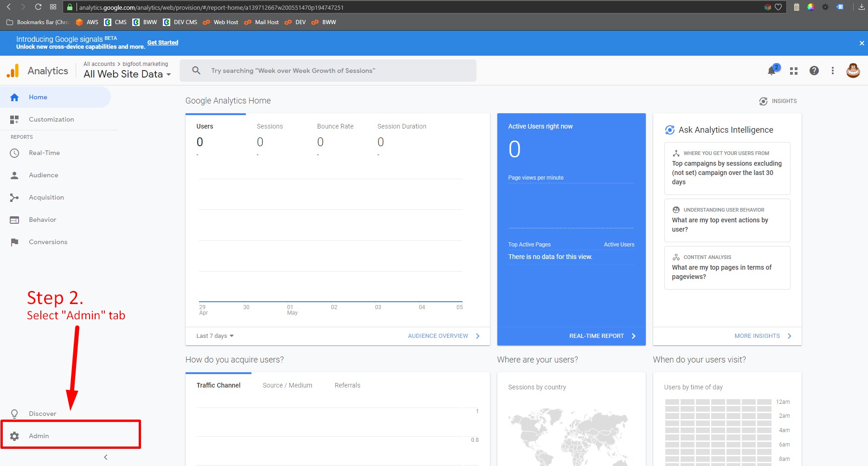Select the Audience section icon
The image size is (868, 466).
[x=14, y=175]
